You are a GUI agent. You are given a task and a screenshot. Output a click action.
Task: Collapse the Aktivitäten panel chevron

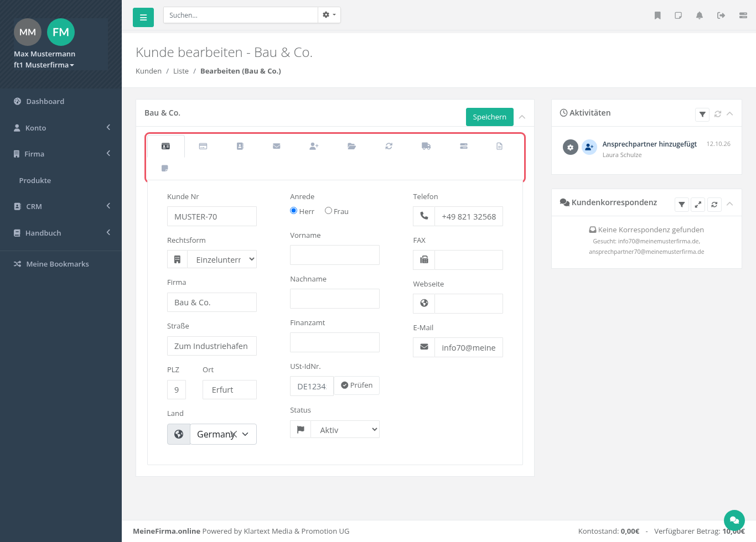coord(730,114)
